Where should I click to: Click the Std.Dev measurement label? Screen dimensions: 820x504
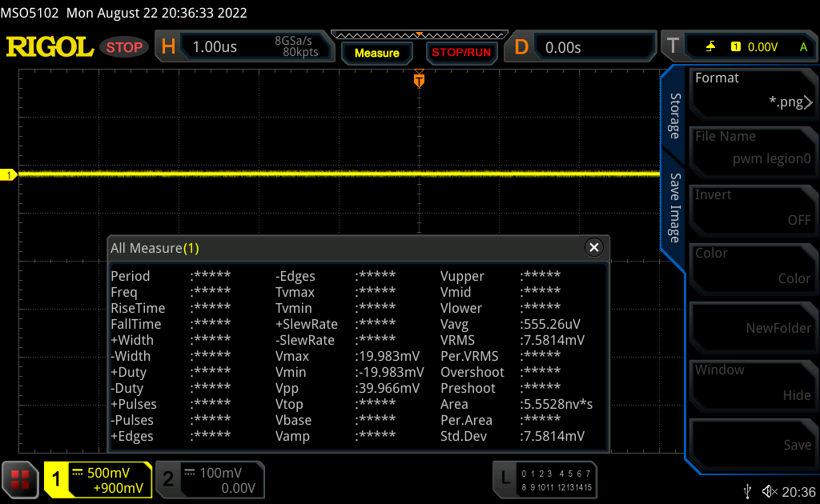click(464, 437)
